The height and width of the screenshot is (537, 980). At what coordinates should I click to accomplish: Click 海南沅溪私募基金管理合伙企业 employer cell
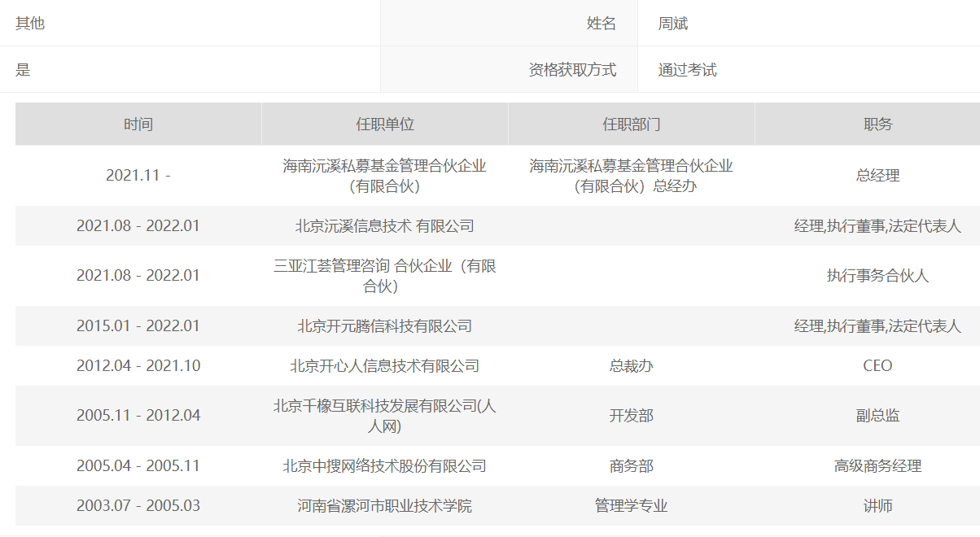pos(385,176)
